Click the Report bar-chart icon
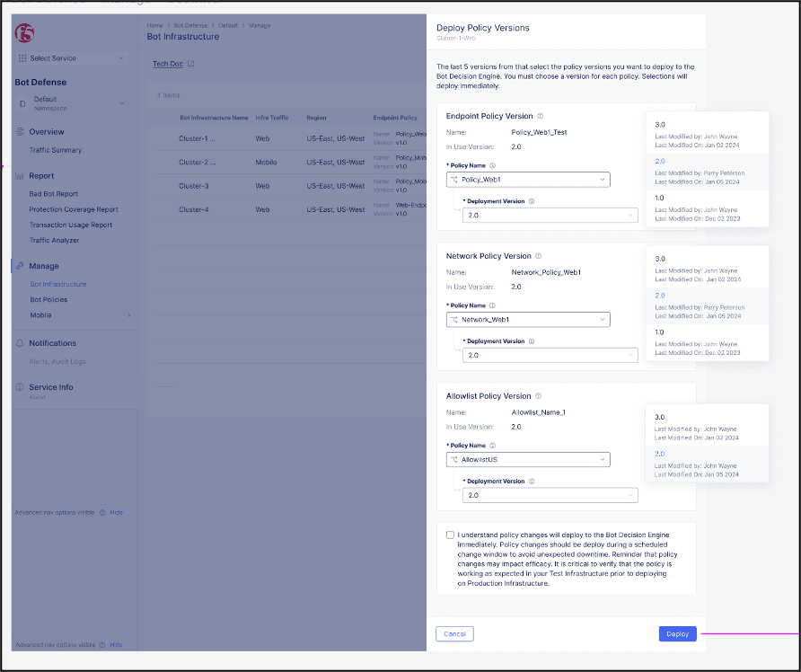The image size is (801, 672). (x=20, y=174)
